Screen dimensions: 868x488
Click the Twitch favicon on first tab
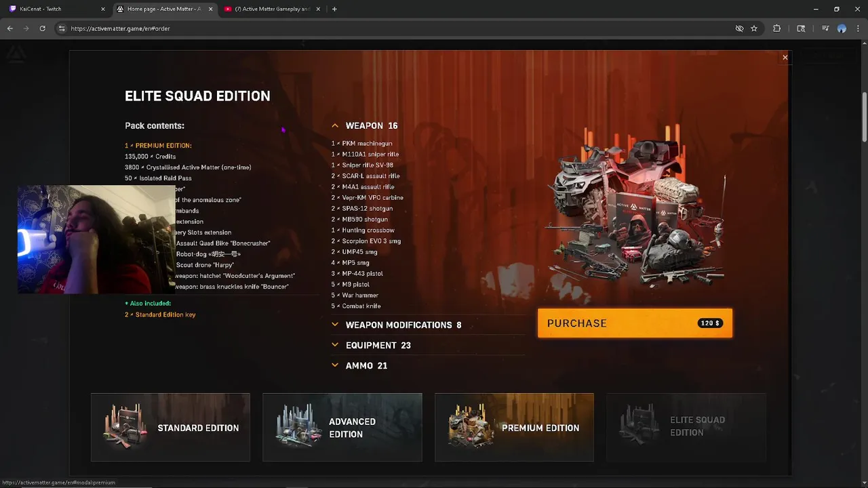coord(13,9)
